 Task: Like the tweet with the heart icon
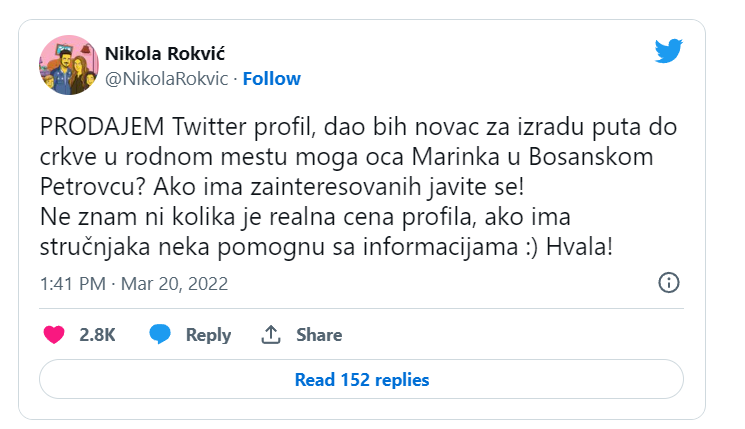[54, 335]
